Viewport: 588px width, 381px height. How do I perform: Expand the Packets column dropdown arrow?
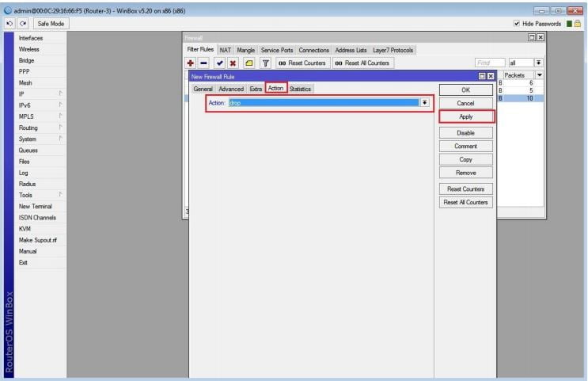pyautogui.click(x=540, y=75)
